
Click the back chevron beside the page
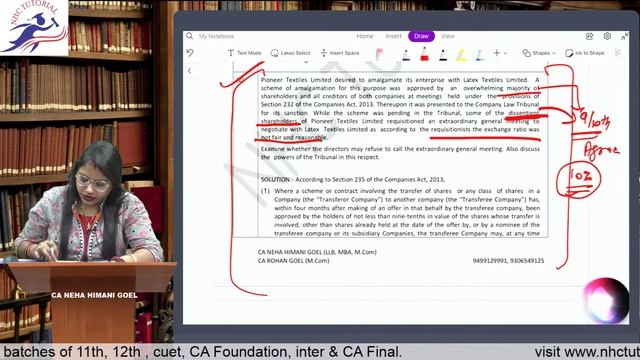tap(189, 71)
